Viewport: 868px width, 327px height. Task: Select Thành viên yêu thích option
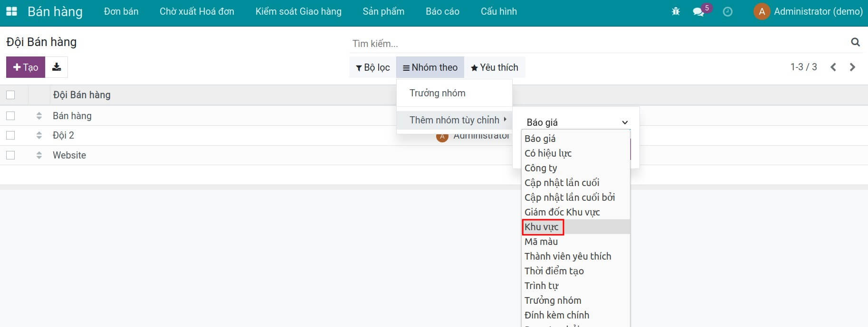tap(576, 256)
